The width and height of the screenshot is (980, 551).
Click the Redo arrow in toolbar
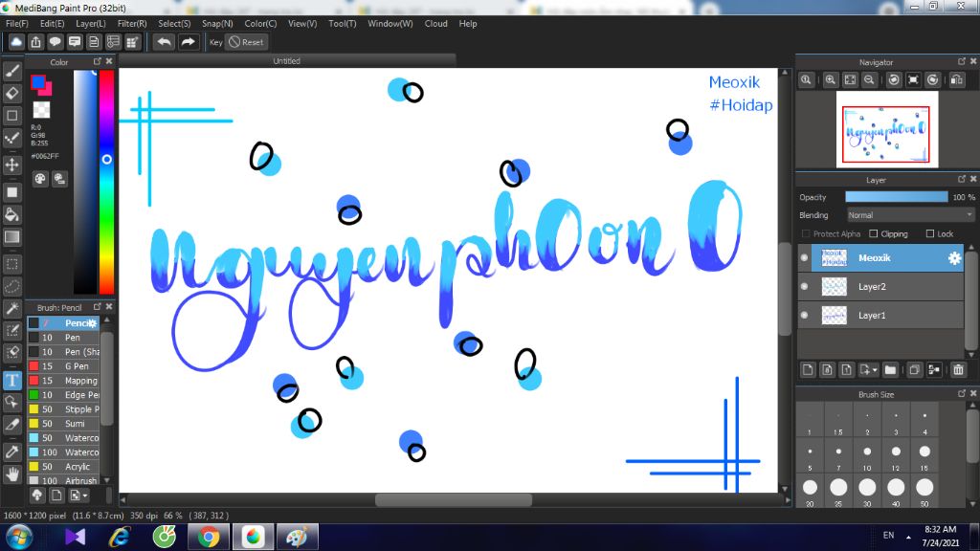tap(188, 42)
